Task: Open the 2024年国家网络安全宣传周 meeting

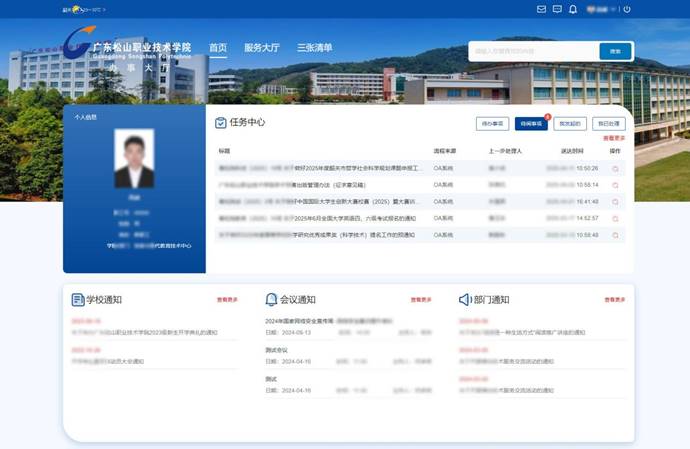Action: tap(328, 321)
